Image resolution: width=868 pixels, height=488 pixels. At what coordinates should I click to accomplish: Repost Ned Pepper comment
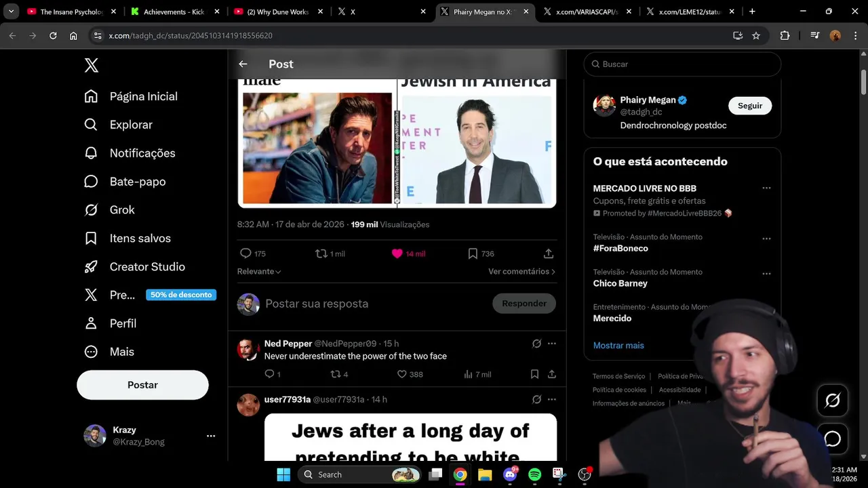339,374
